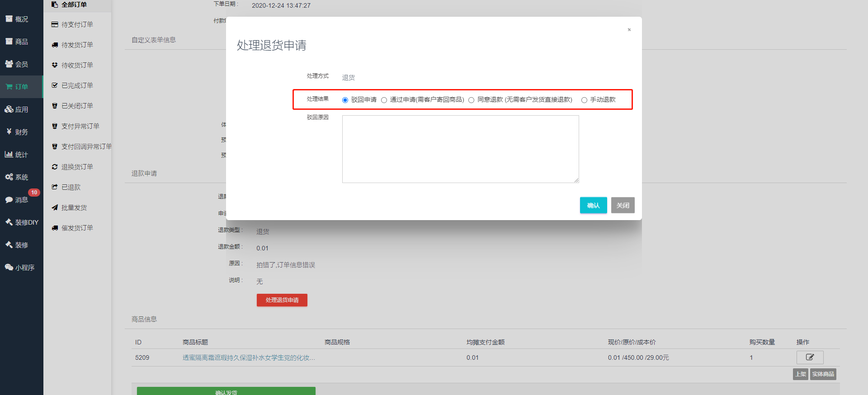Click the 应用 apps icon in sidebar
868x395 pixels.
click(9, 109)
